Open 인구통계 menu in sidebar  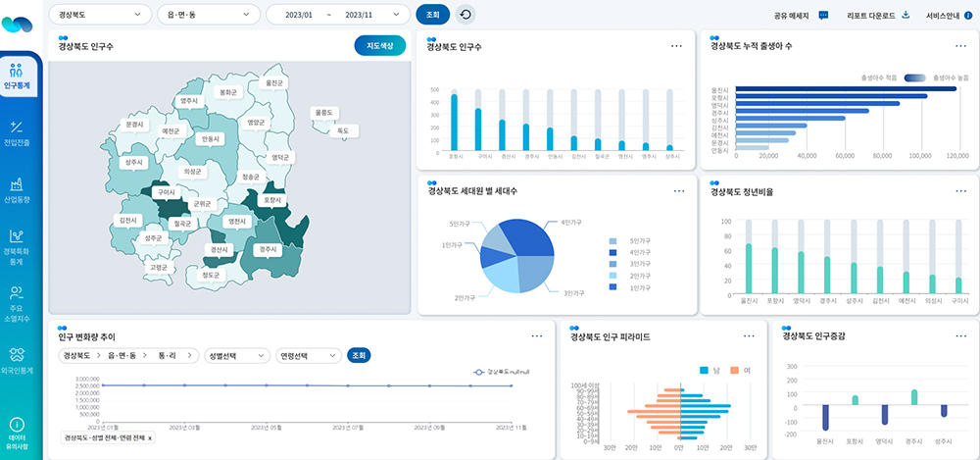17,76
